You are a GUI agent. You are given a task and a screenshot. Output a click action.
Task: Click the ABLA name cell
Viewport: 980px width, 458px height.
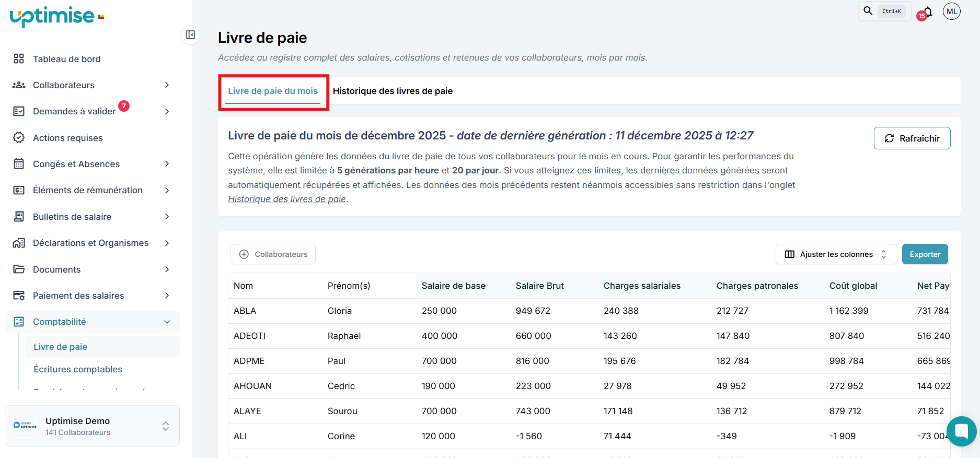tap(245, 311)
